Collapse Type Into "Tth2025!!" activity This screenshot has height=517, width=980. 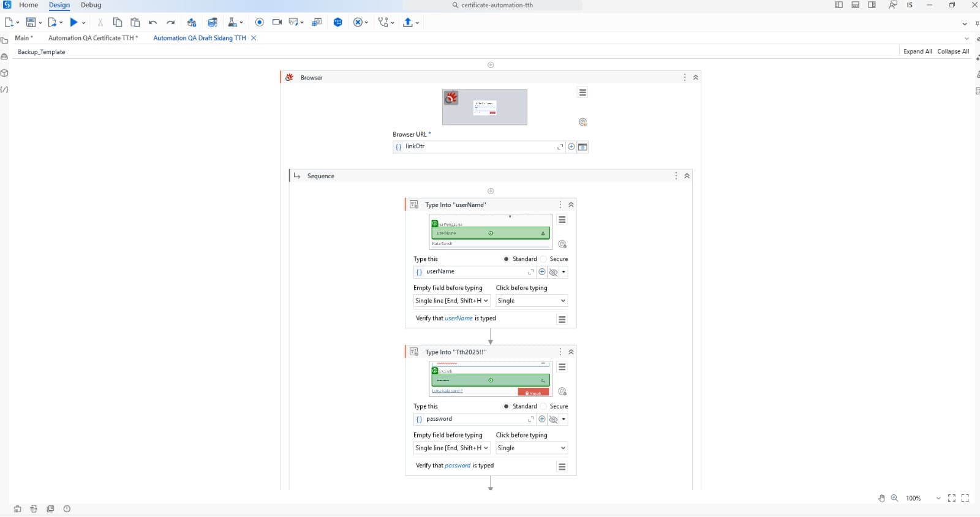point(571,352)
